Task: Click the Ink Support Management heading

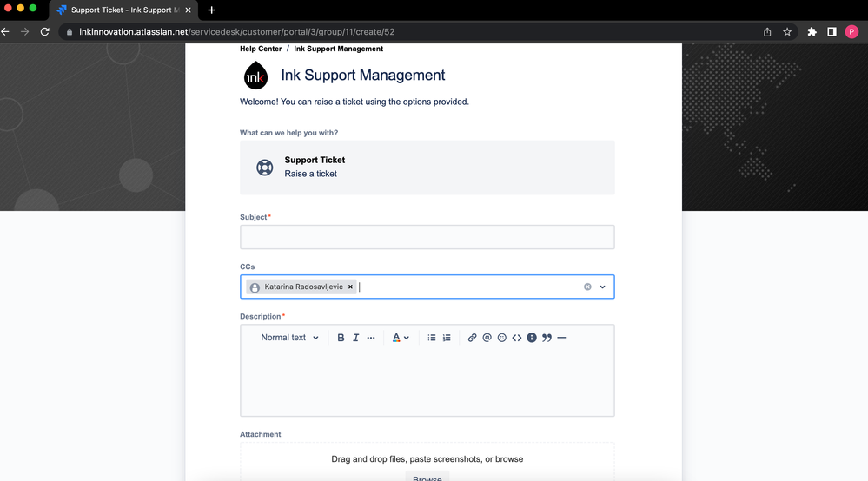Action: [x=363, y=76]
